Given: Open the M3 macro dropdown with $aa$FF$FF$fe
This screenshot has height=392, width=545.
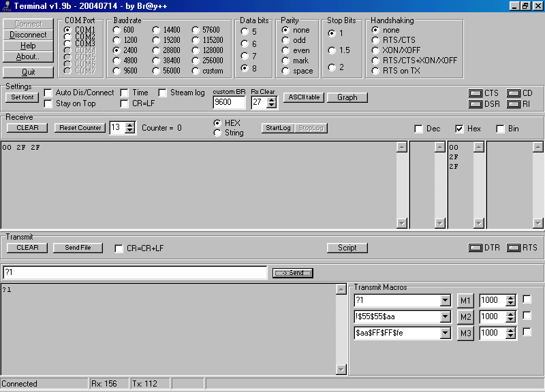Looking at the screenshot, I should 445,333.
